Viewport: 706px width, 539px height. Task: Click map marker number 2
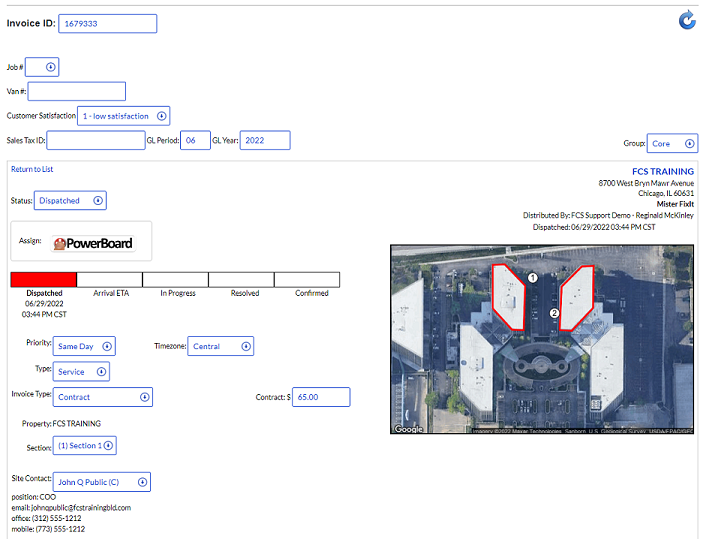554,313
